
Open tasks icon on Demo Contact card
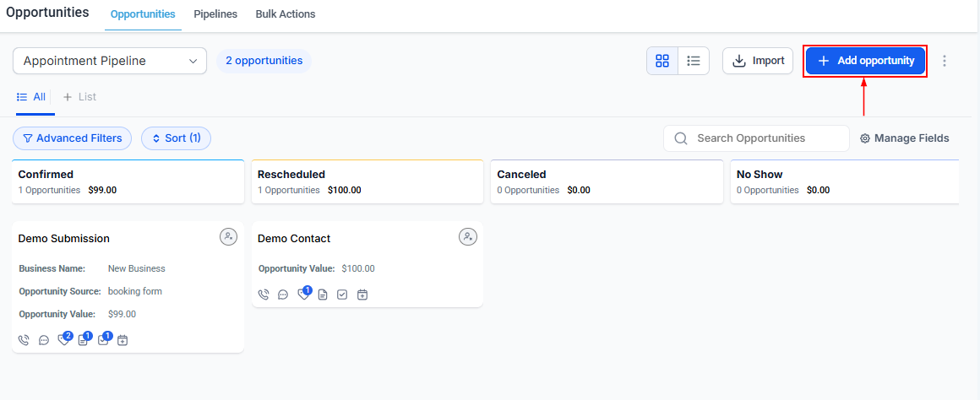pos(342,295)
